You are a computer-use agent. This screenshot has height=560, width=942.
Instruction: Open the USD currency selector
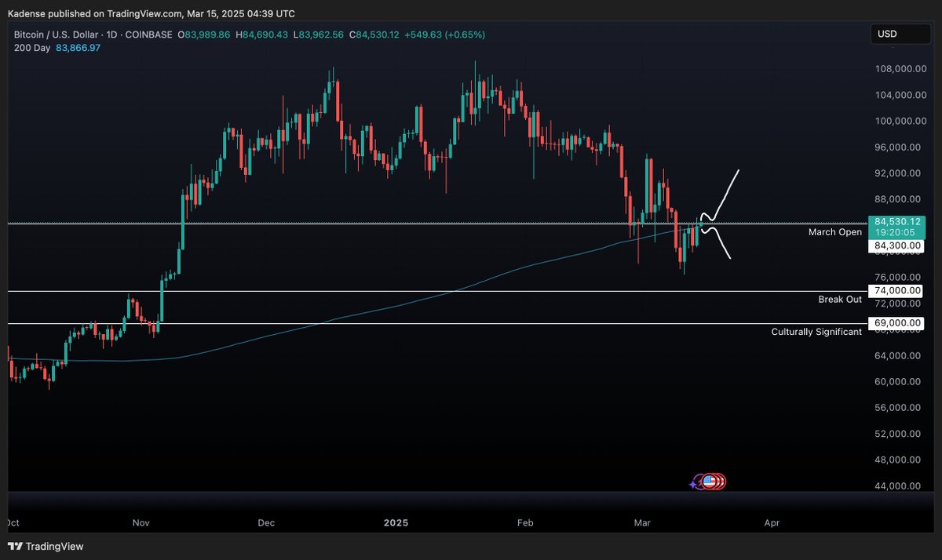902,34
